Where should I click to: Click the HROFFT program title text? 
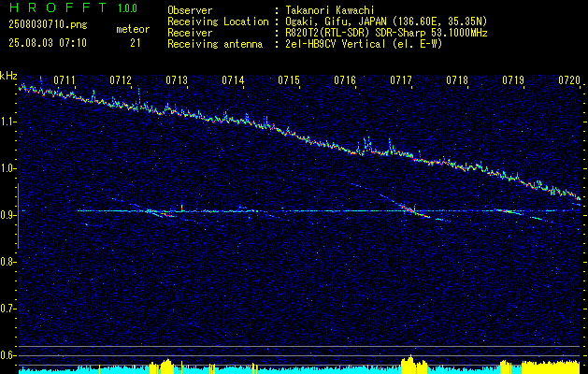(x=58, y=7)
